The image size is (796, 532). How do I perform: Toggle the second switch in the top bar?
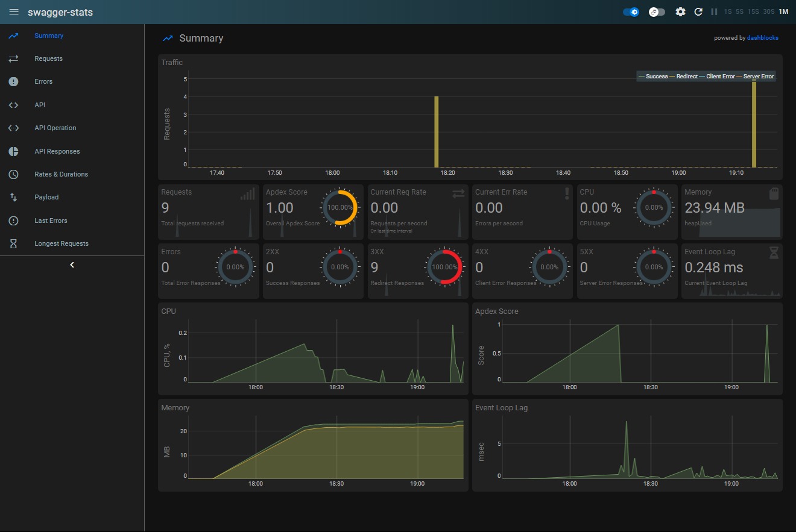pyautogui.click(x=657, y=12)
